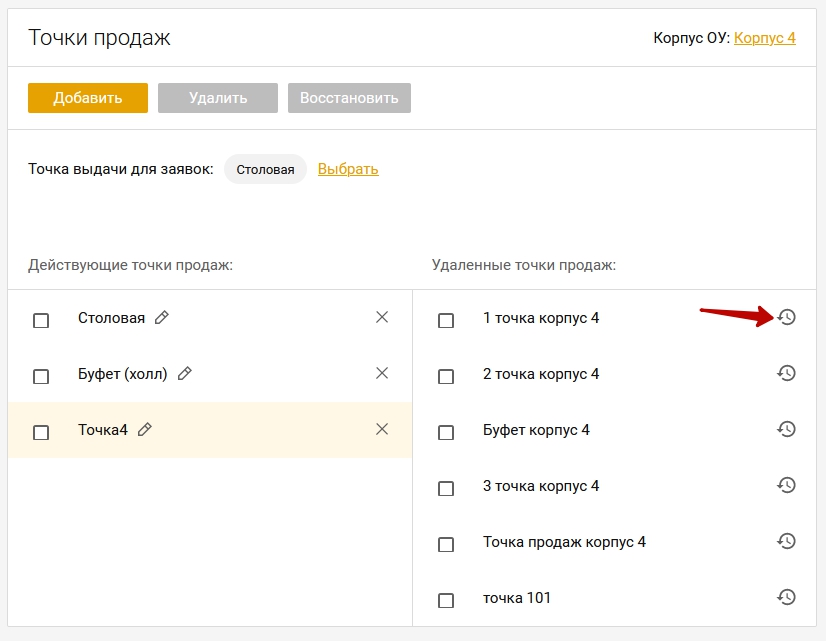Screen dimensions: 826x641
Task: Click the text 2 точка корпус 4
Action: pos(541,374)
